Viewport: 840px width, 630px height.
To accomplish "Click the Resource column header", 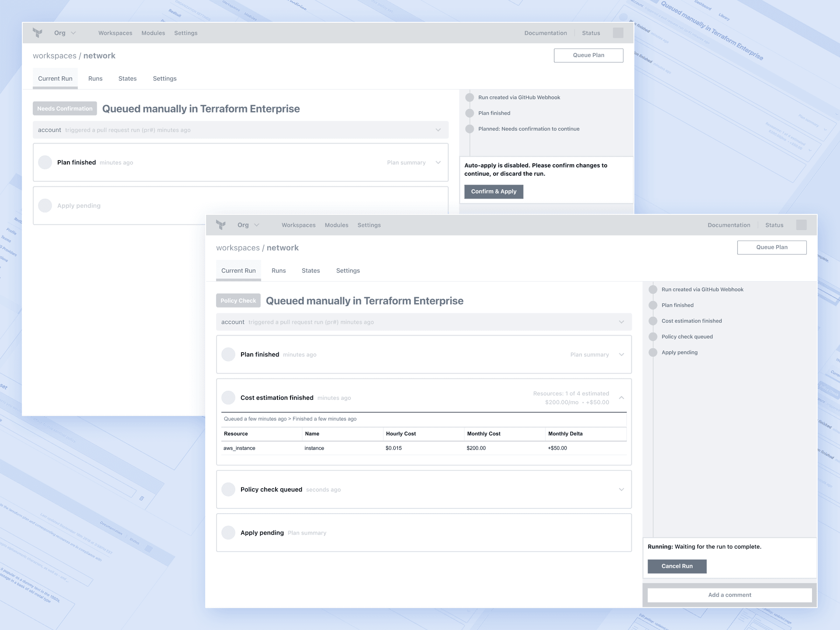I will click(236, 434).
